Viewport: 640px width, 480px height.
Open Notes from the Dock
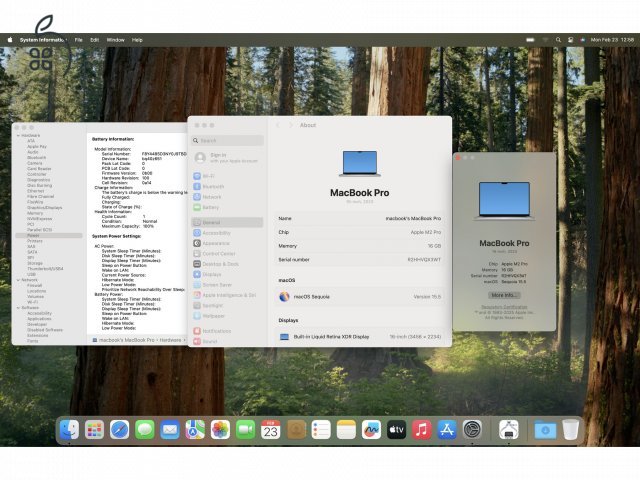pyautogui.click(x=346, y=430)
